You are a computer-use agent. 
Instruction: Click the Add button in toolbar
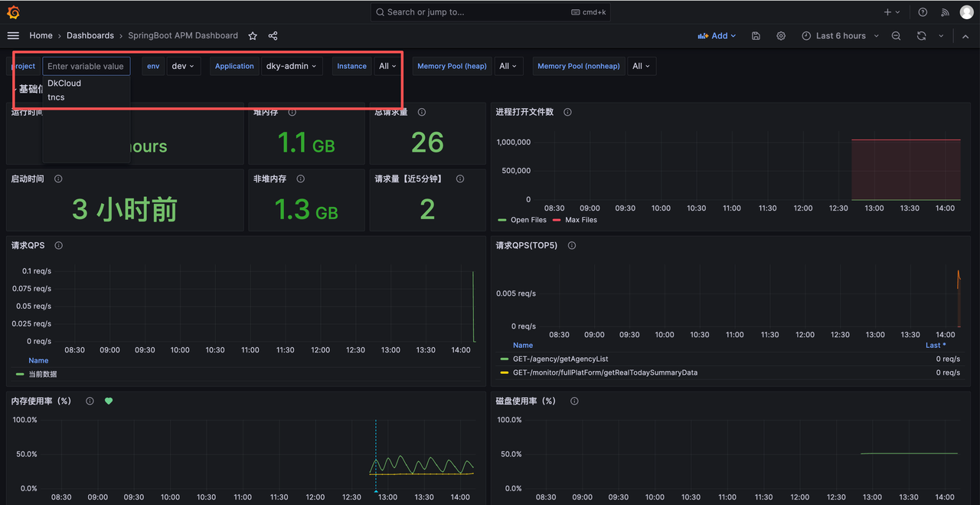click(716, 36)
